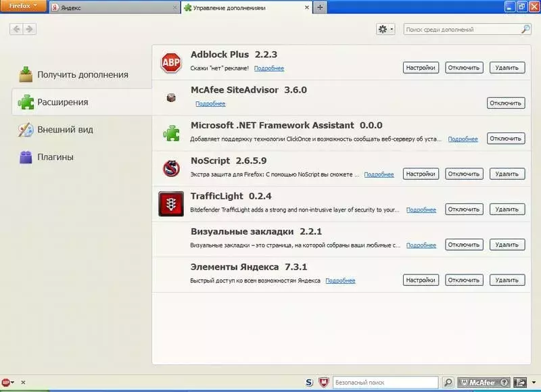The height and width of the screenshot is (392, 541).
Task: Disable Элементы Яндекса with Отключить
Action: [464, 280]
